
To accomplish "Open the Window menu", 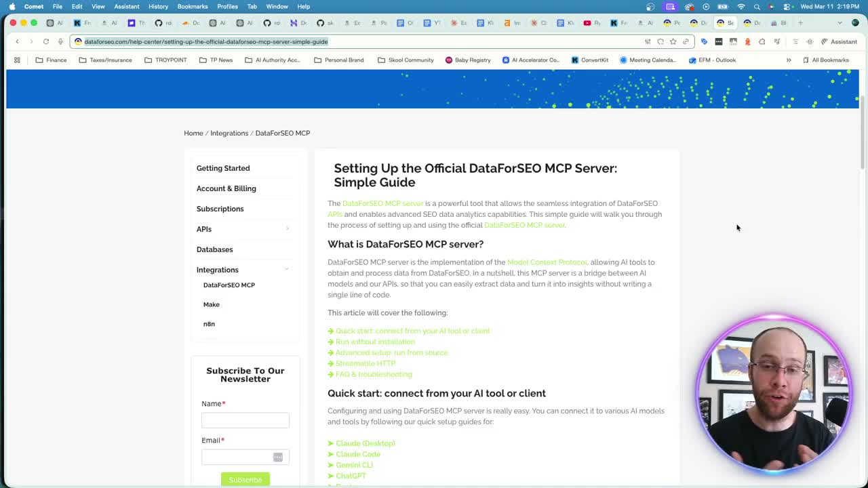I will [277, 7].
